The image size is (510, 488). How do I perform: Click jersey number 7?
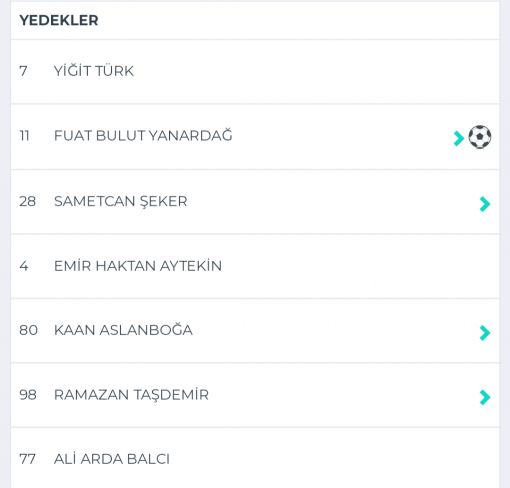(23, 71)
